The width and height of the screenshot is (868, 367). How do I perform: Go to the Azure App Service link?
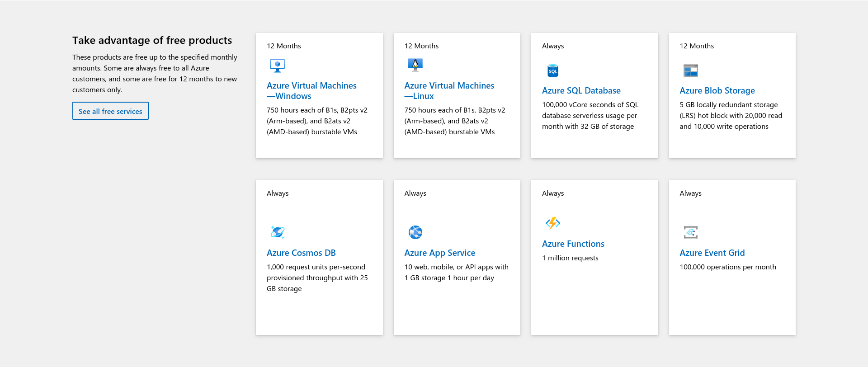439,253
